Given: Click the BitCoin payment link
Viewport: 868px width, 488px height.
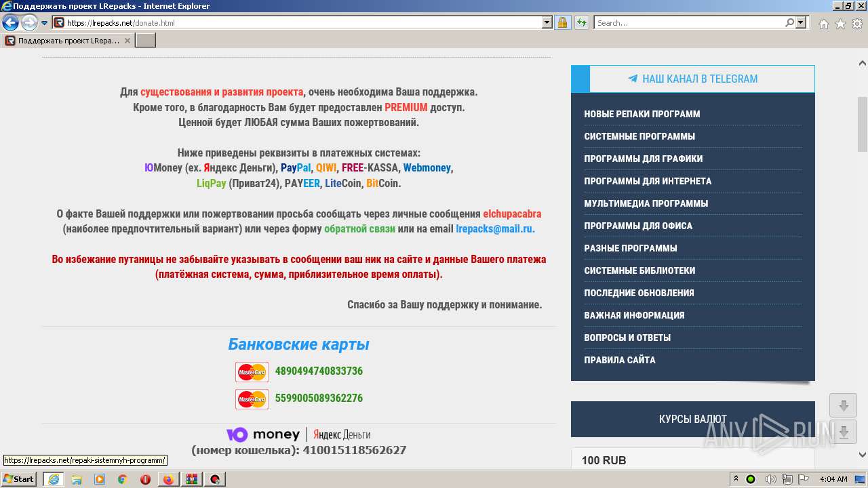Looking at the screenshot, I should (383, 183).
